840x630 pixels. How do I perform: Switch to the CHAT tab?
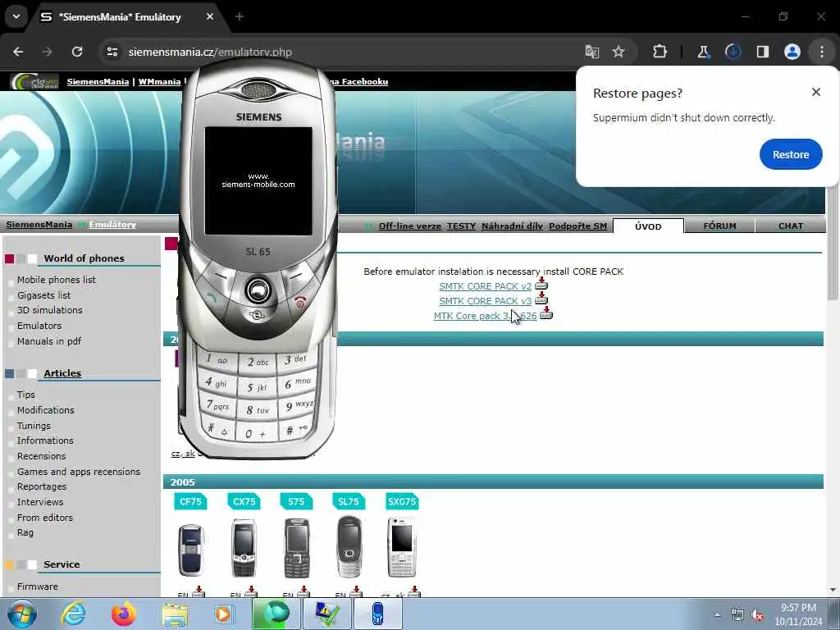click(791, 226)
